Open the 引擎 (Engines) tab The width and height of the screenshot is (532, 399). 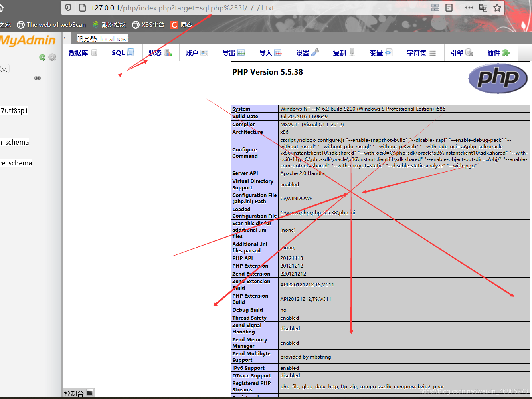(x=462, y=53)
